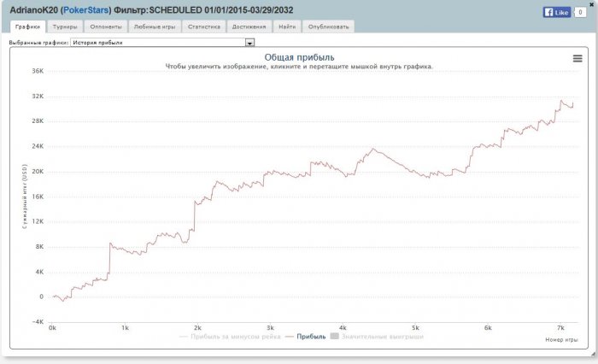Open the Опубликовать tab
The width and height of the screenshot is (598, 364).
[x=328, y=26]
